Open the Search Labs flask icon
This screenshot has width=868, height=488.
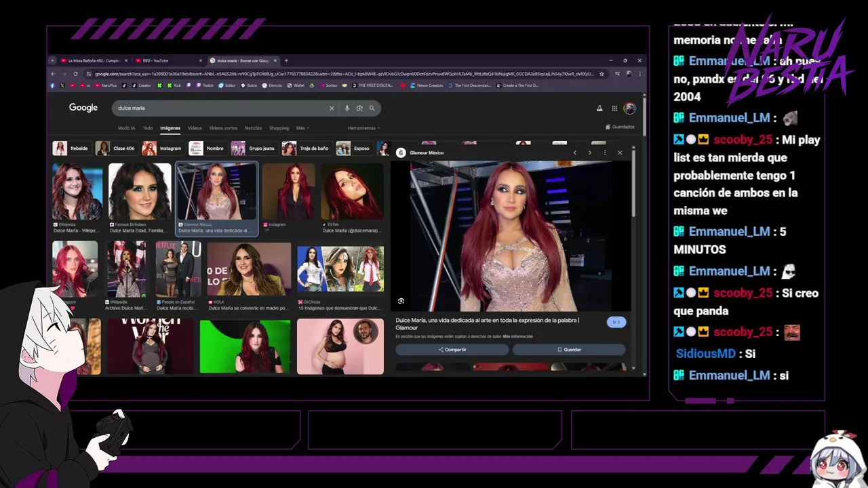tap(599, 108)
